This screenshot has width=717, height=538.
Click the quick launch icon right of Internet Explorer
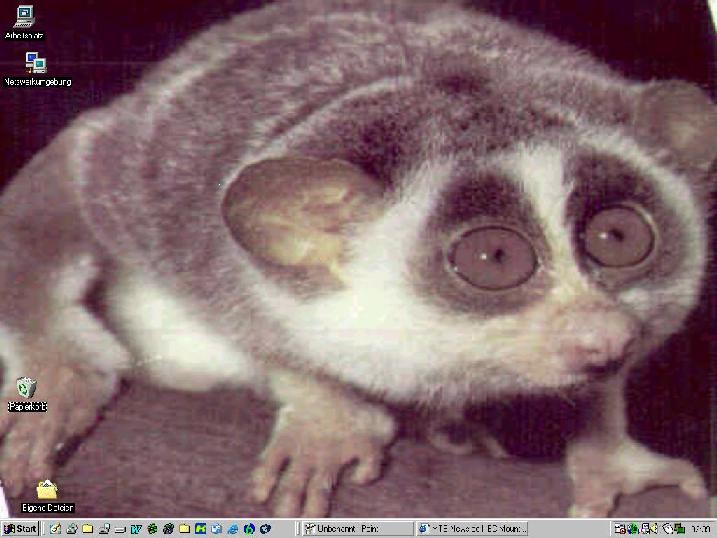[249, 528]
